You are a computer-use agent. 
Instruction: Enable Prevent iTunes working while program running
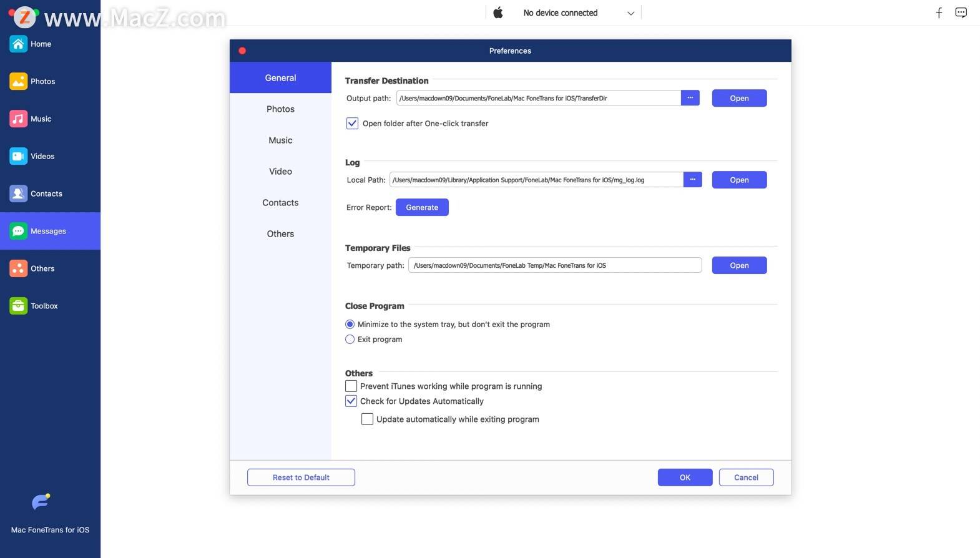tap(351, 386)
